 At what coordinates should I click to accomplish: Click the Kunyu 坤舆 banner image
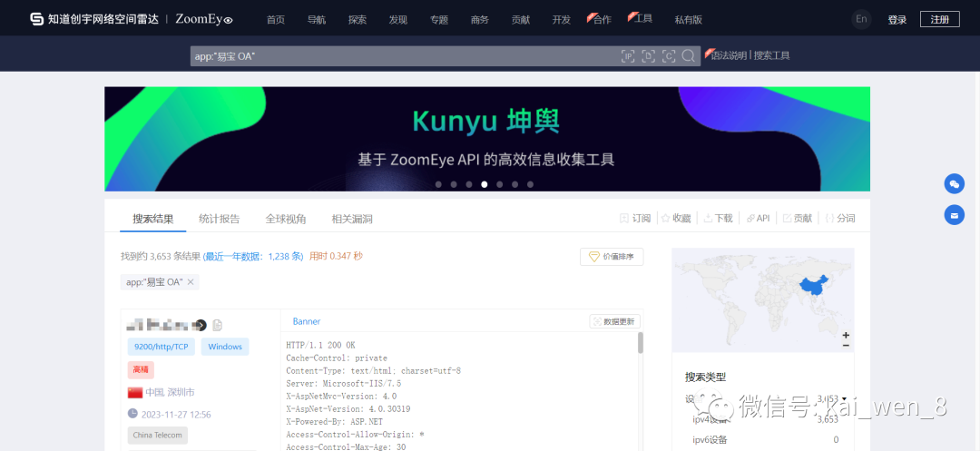[487, 139]
